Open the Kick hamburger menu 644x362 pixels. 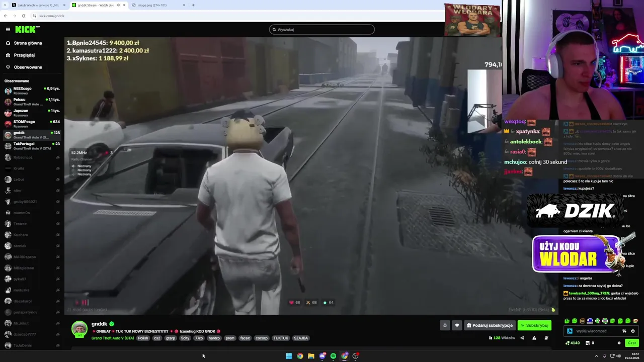pyautogui.click(x=8, y=30)
